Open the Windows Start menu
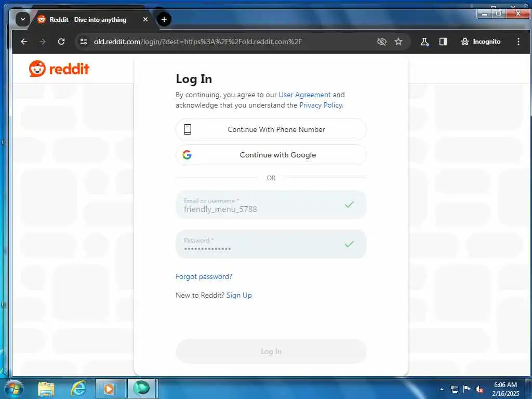Image resolution: width=532 pixels, height=399 pixels. click(14, 389)
